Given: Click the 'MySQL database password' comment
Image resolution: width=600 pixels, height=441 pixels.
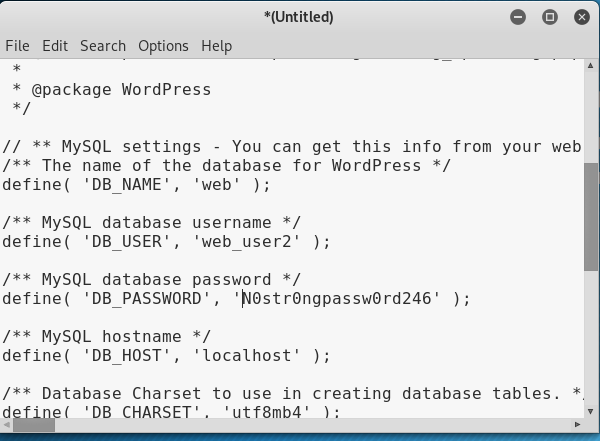Looking at the screenshot, I should click(152, 280).
